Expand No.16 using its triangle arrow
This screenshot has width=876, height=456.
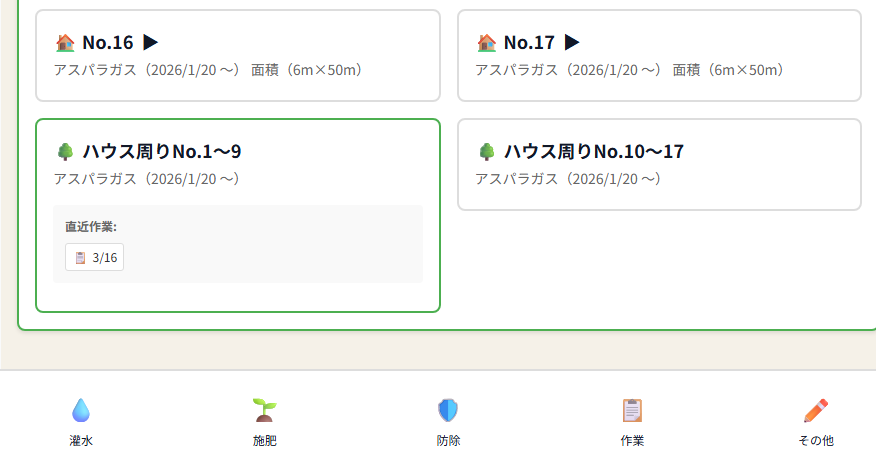pos(151,43)
